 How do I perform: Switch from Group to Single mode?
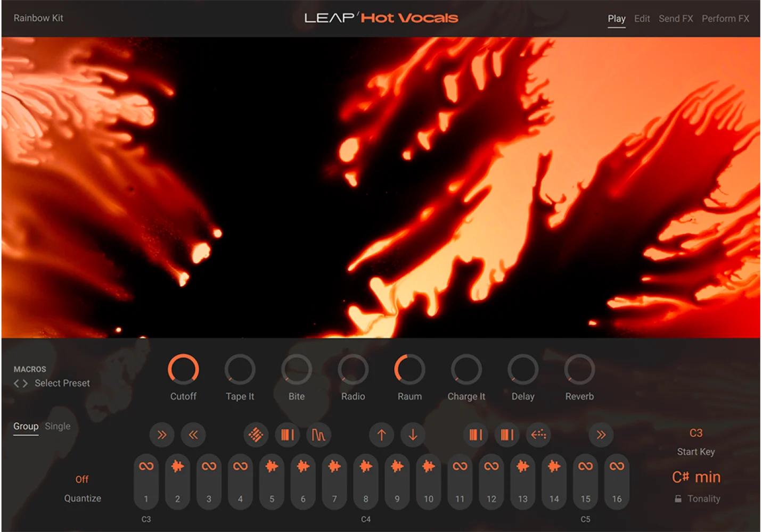pos(58,426)
